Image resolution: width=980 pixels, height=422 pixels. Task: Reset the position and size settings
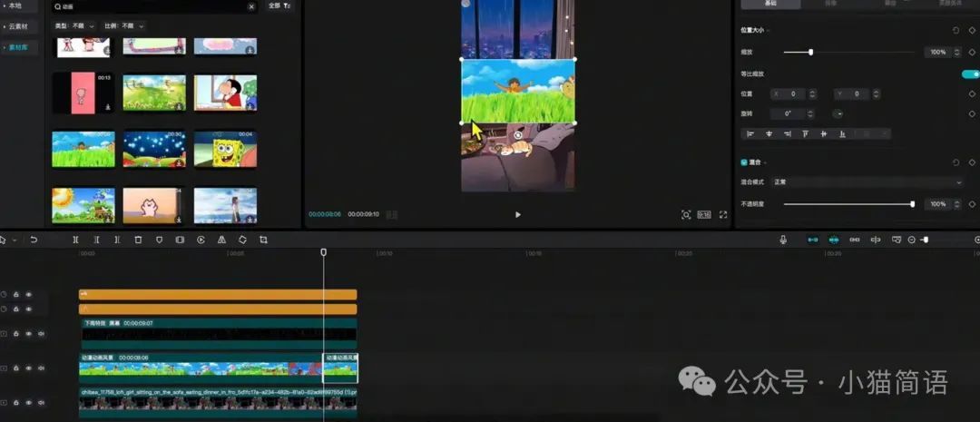click(955, 30)
